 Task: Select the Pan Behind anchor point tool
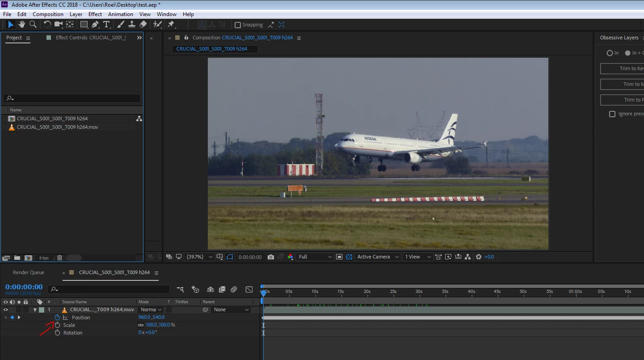70,25
